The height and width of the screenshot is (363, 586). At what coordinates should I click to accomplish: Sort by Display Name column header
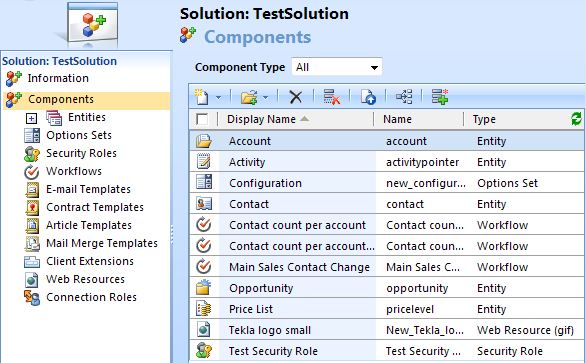coord(261,119)
